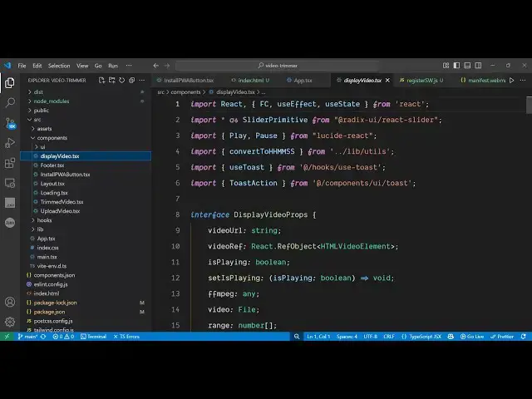
Task: Click TS Errors in status bar
Action: point(126,337)
